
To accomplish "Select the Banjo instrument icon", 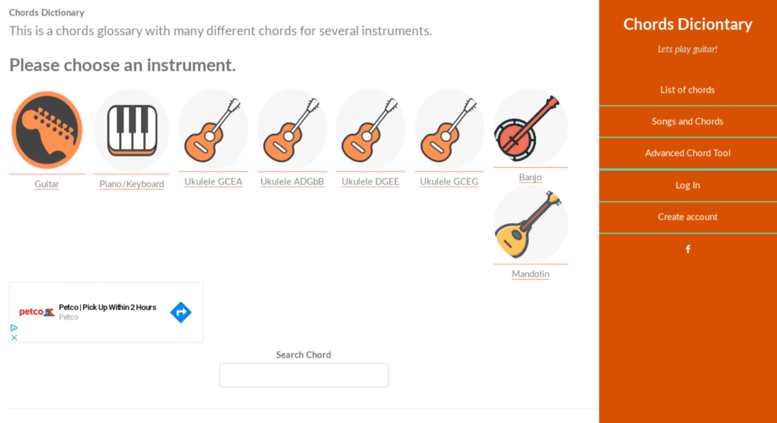I will click(x=530, y=127).
